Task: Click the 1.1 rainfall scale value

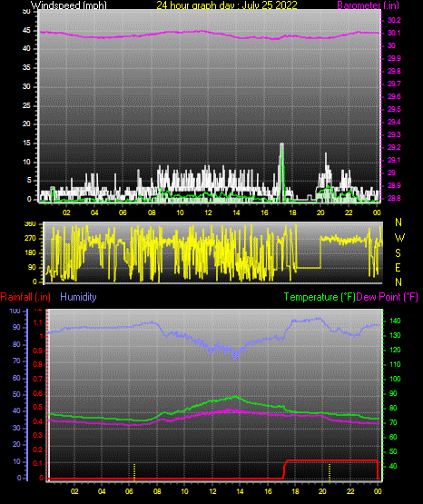Action: pyautogui.click(x=38, y=322)
